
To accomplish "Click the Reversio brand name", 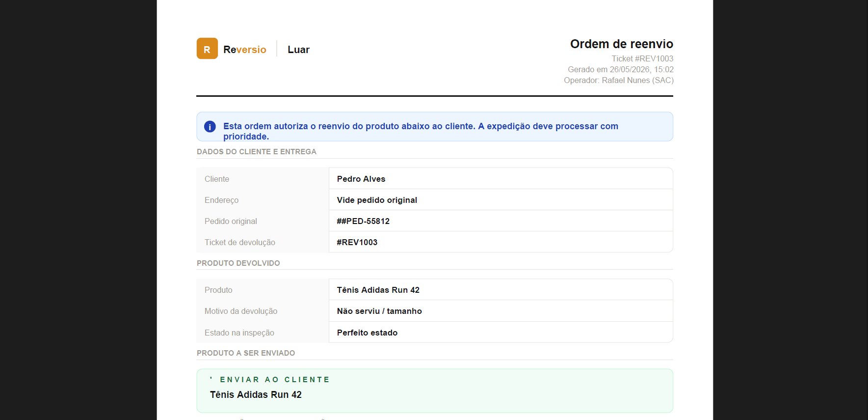I will [x=245, y=50].
